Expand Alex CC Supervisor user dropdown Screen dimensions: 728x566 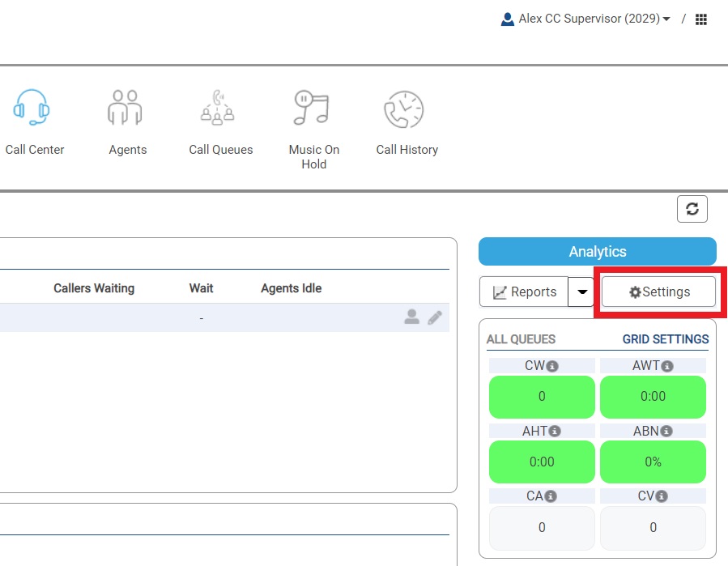(x=594, y=19)
